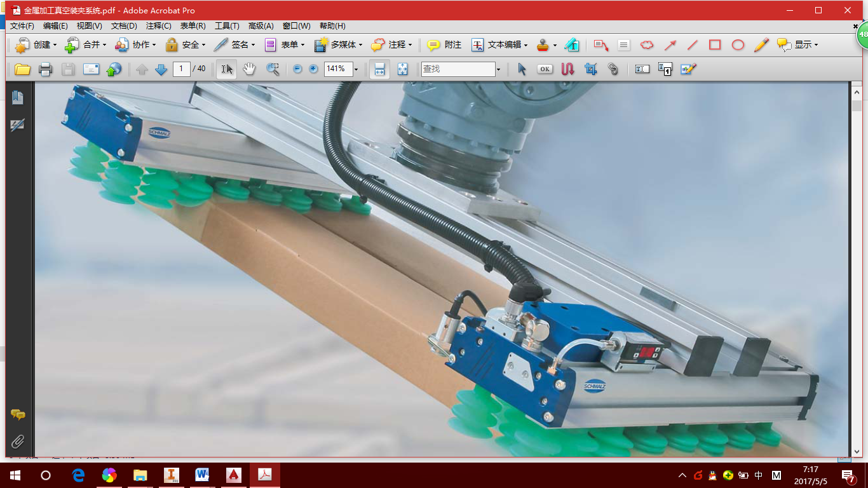
Task: Click the Sticky Note 附注 button
Action: pos(444,45)
